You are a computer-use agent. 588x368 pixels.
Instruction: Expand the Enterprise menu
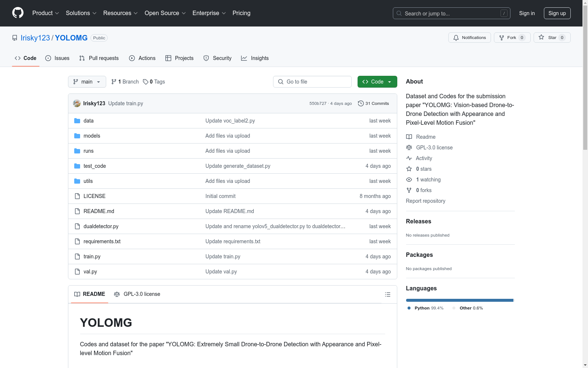pyautogui.click(x=209, y=13)
